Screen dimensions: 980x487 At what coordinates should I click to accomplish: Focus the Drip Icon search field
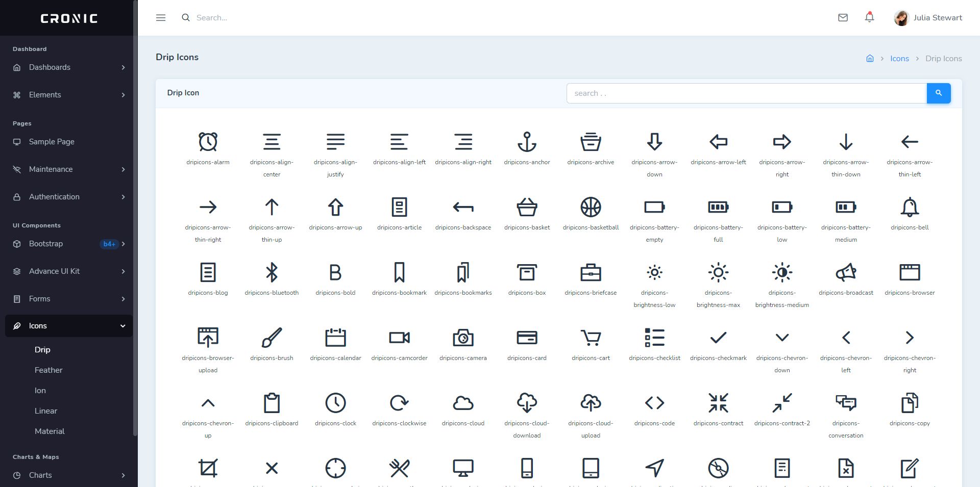pyautogui.click(x=747, y=93)
